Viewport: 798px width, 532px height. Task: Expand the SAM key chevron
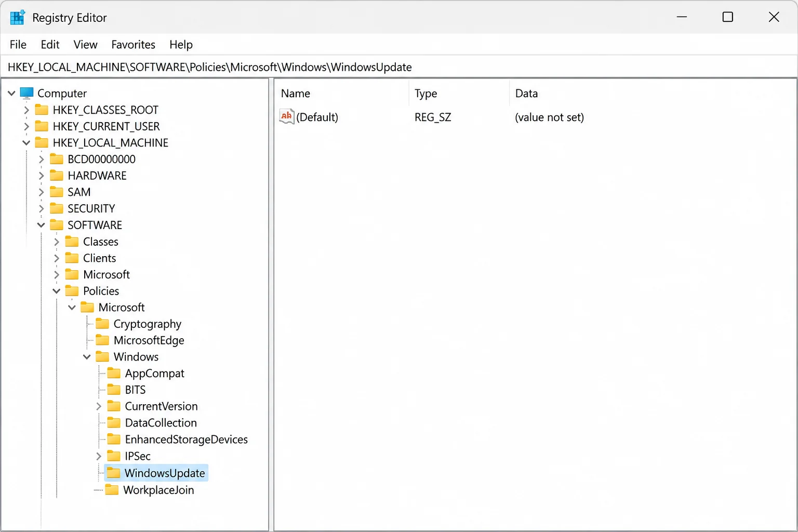(42, 192)
